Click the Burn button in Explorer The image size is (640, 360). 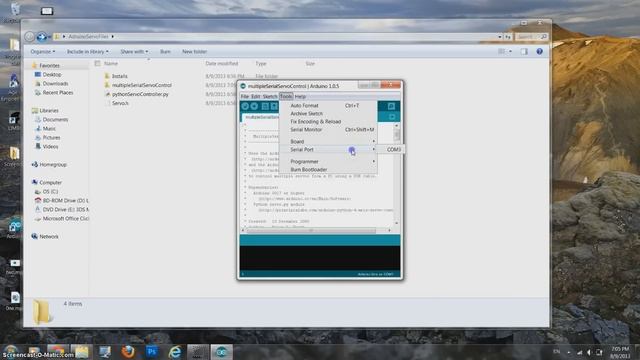pyautogui.click(x=165, y=51)
